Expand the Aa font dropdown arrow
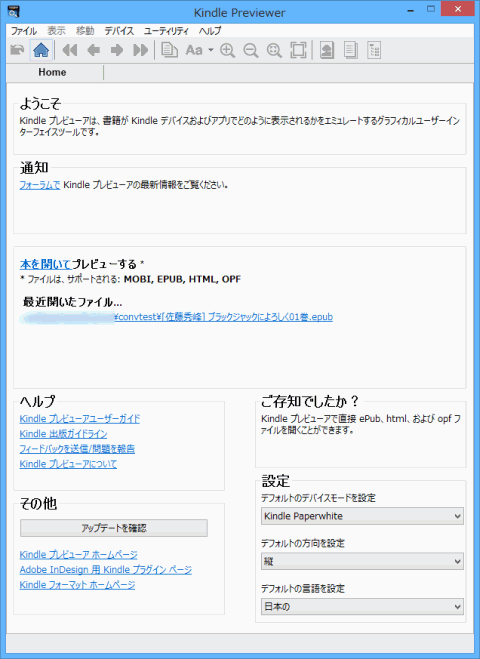This screenshot has width=480, height=659. (x=211, y=50)
